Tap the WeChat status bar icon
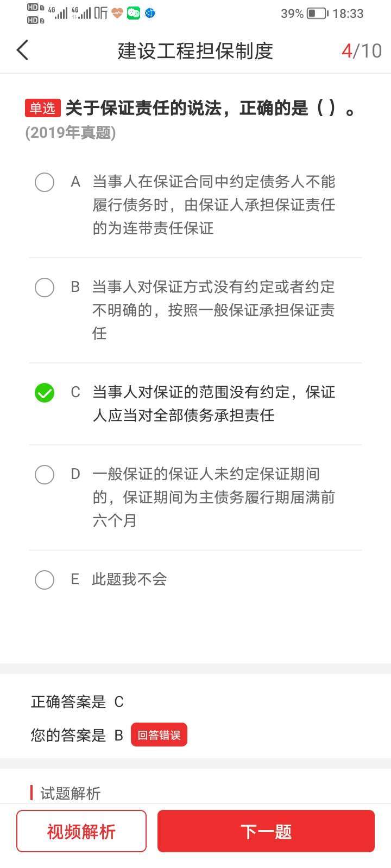 (134, 13)
